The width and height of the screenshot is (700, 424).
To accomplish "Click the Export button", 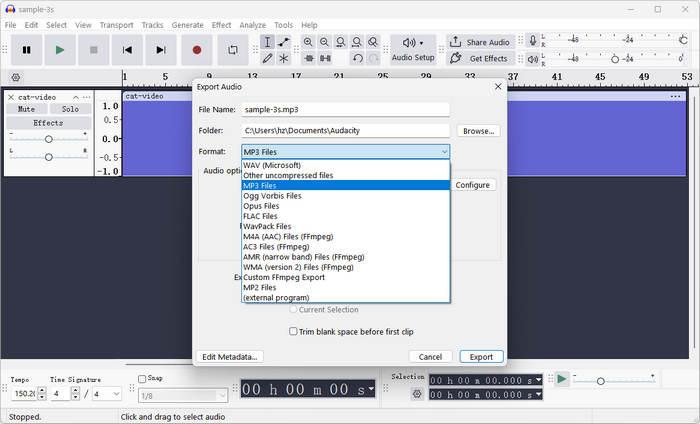I will tap(481, 357).
